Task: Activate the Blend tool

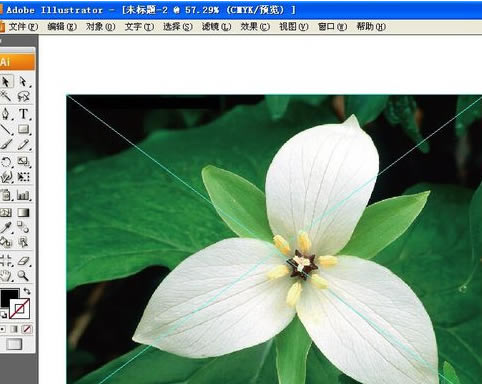Action: coord(23,227)
